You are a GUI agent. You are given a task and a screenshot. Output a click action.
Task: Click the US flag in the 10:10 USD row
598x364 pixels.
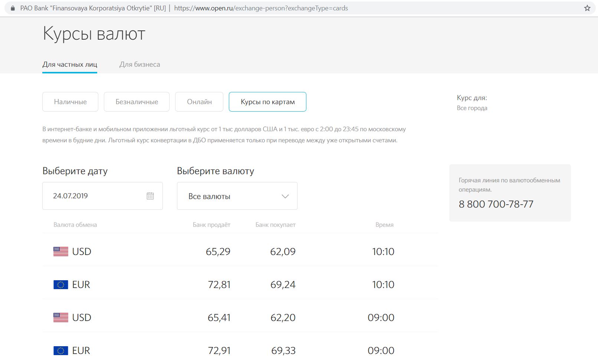pyautogui.click(x=61, y=251)
